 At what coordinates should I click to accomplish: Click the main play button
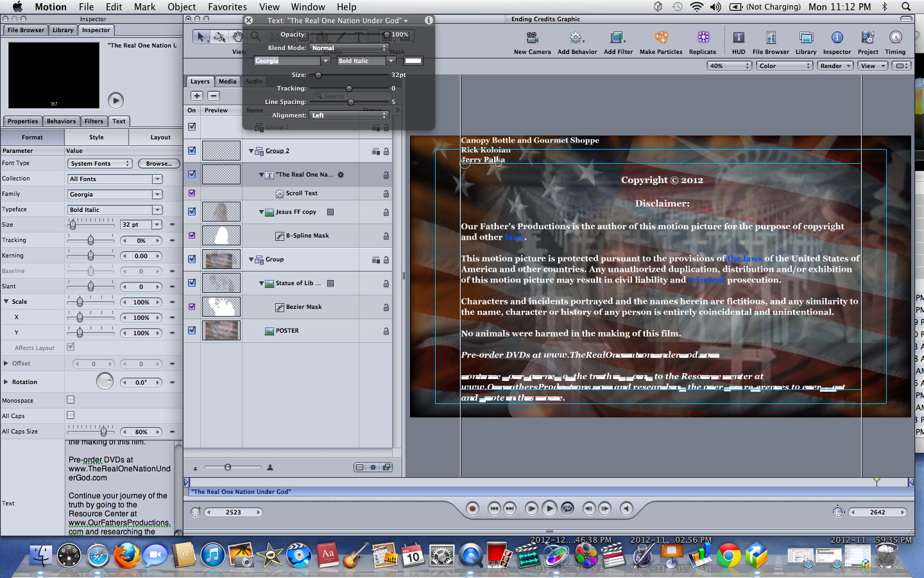[549, 508]
